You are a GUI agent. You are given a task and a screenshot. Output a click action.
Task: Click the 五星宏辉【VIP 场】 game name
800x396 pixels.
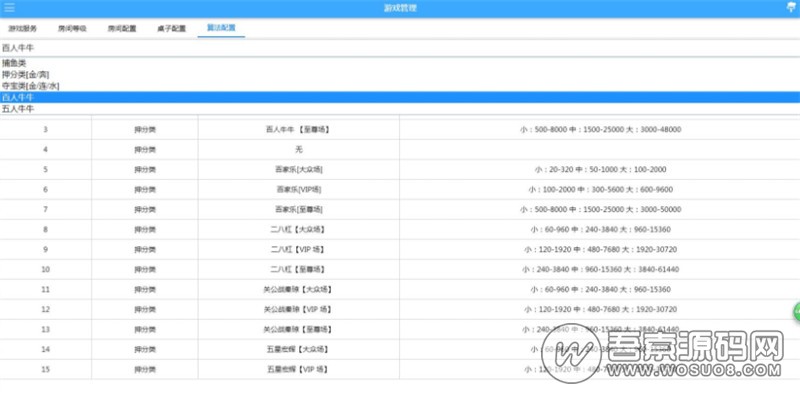[299, 369]
